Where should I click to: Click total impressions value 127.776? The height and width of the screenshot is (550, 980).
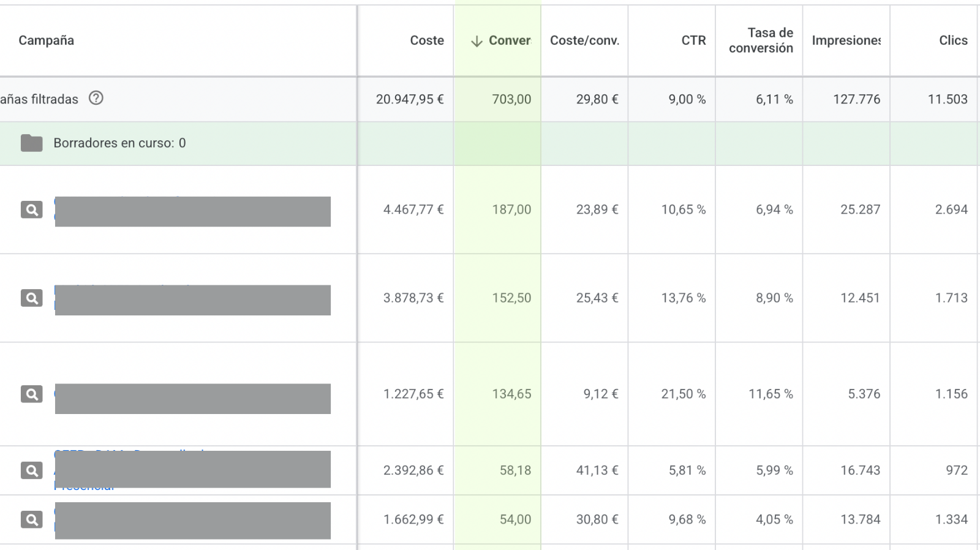coord(856,99)
